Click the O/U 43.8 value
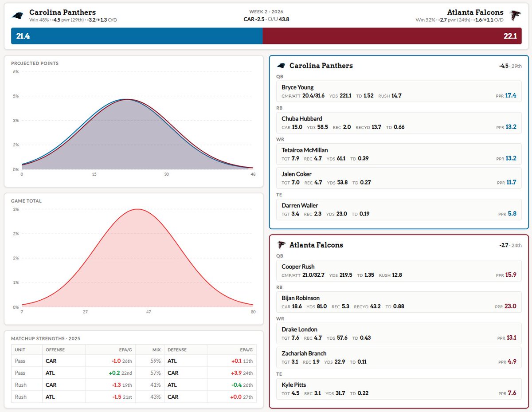Image resolution: width=532 pixels, height=412 pixels. (x=279, y=19)
